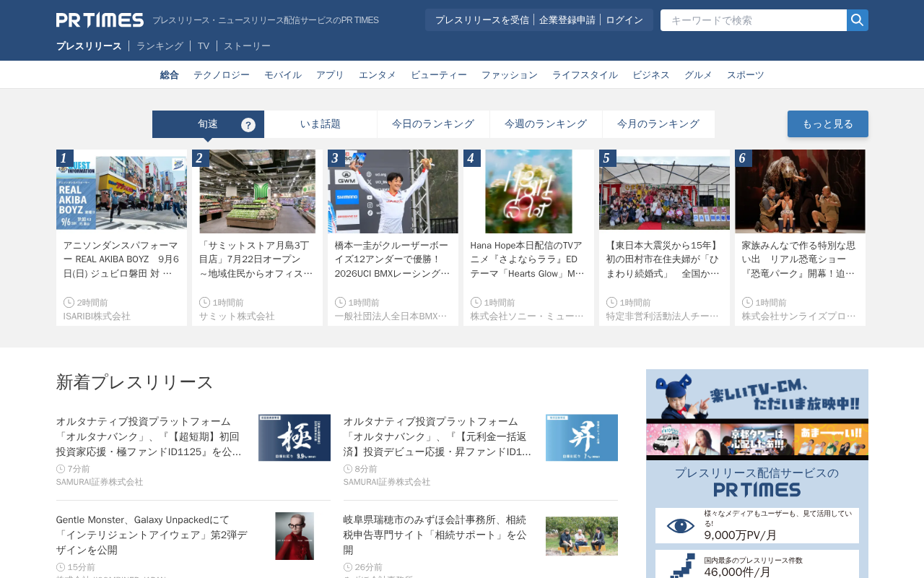924x578 pixels.
Task: Click the 46,000件/月 Japan map icon stat
Action: (681, 566)
